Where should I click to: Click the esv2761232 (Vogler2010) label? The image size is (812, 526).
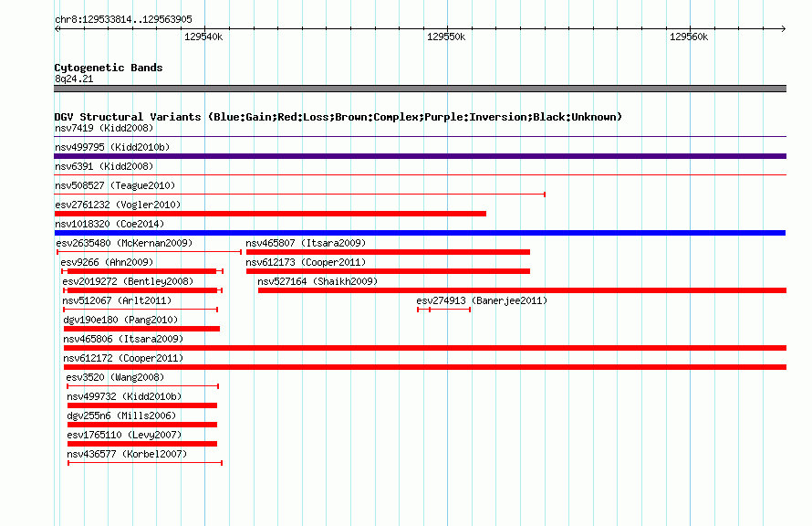118,205
